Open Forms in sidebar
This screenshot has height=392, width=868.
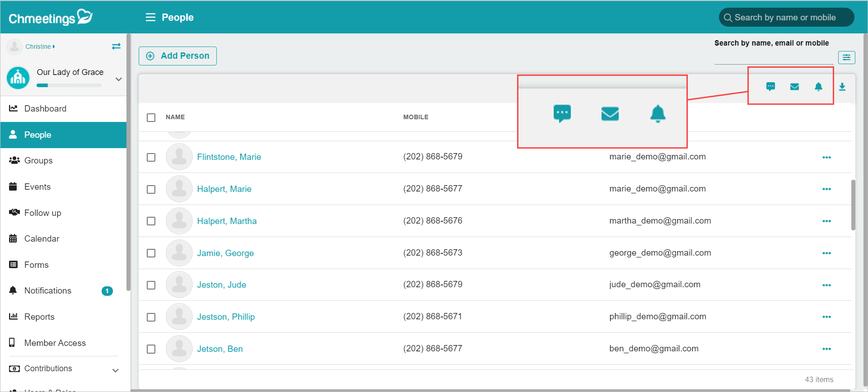coord(63,265)
